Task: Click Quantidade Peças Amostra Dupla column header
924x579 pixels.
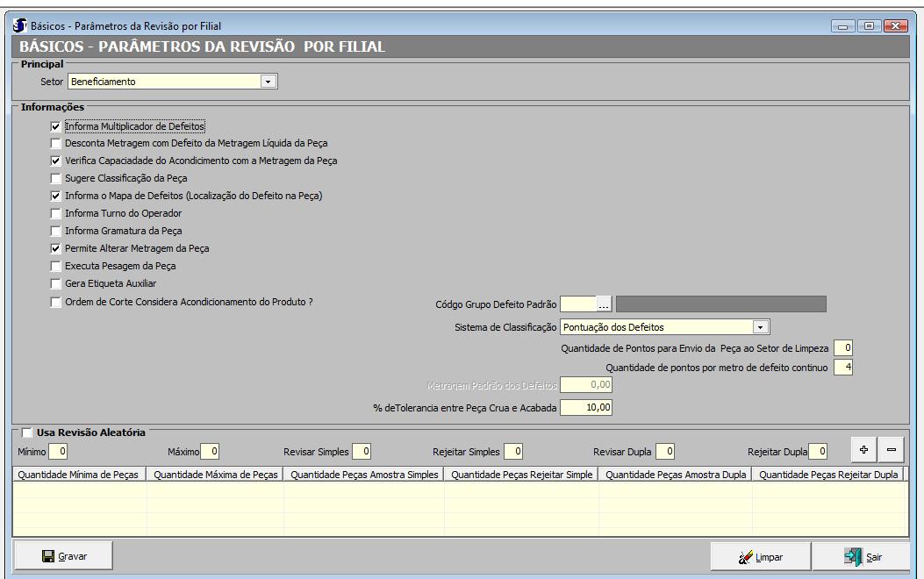Action: pos(675,475)
